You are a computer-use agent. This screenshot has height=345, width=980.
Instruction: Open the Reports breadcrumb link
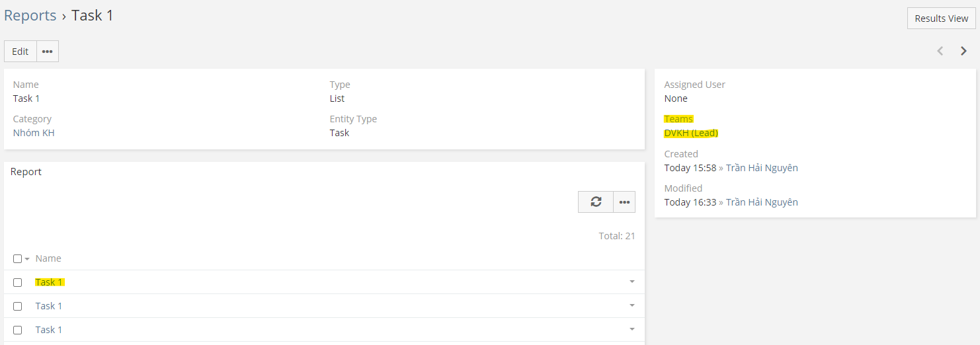click(30, 15)
